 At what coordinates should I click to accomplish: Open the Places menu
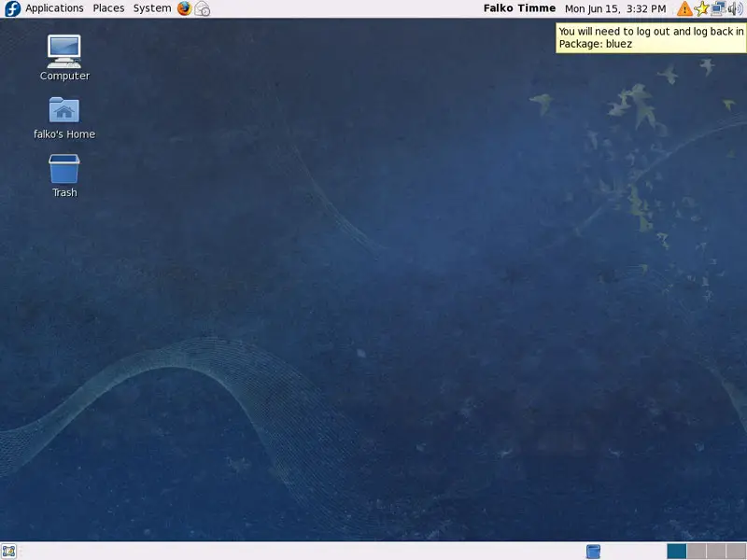[108, 8]
